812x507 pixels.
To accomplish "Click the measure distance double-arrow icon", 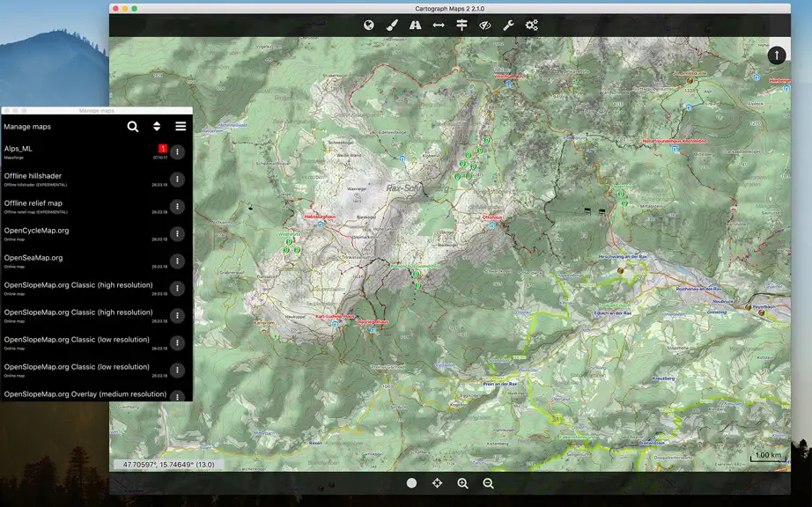I will [x=439, y=25].
